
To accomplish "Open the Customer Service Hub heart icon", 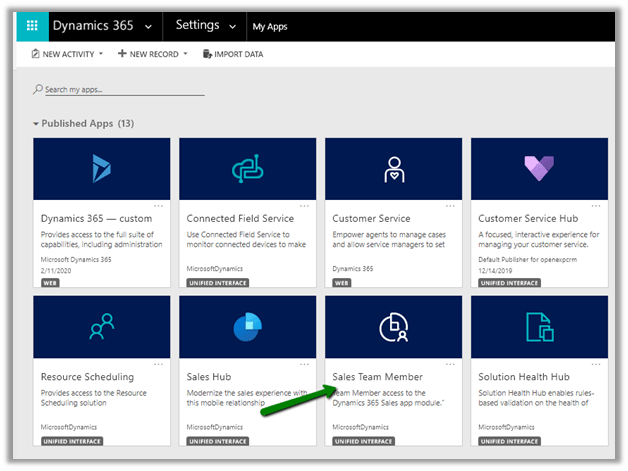I will pyautogui.click(x=540, y=169).
